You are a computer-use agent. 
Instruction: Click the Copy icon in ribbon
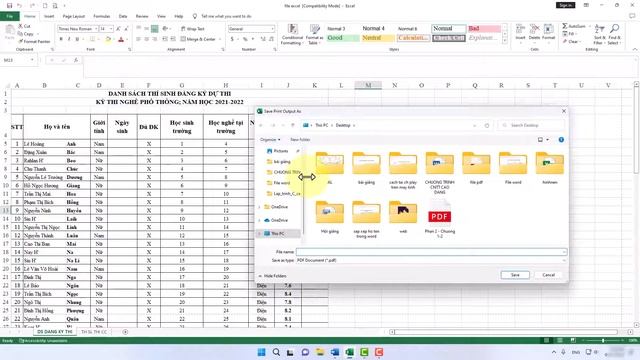pyautogui.click(x=20, y=34)
